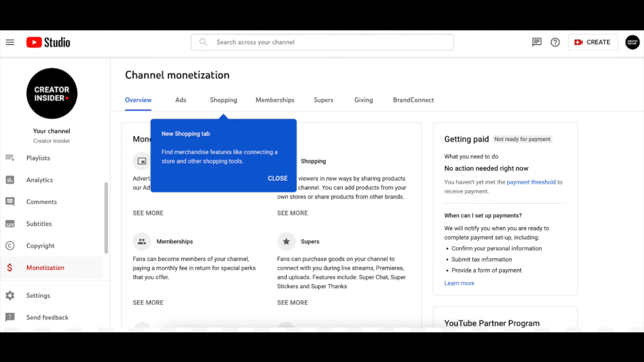Click the Playlists sidebar icon
The height and width of the screenshot is (362, 644).
pyautogui.click(x=10, y=158)
